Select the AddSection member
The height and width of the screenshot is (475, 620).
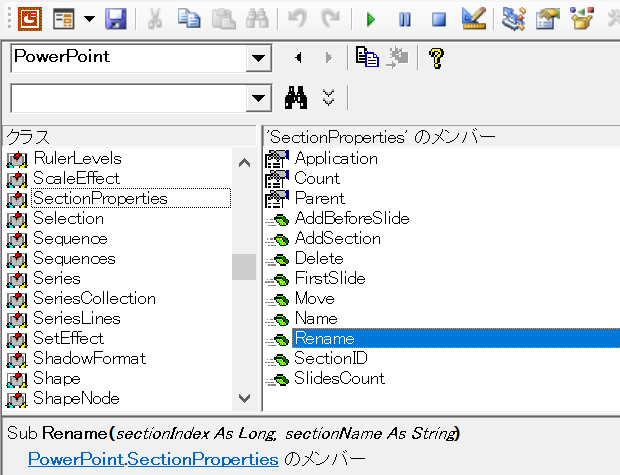[x=338, y=238]
